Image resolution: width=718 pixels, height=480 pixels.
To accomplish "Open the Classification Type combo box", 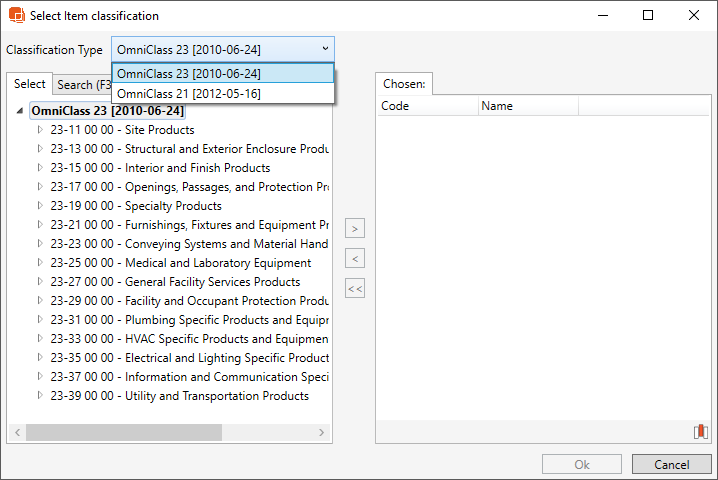I will point(223,49).
